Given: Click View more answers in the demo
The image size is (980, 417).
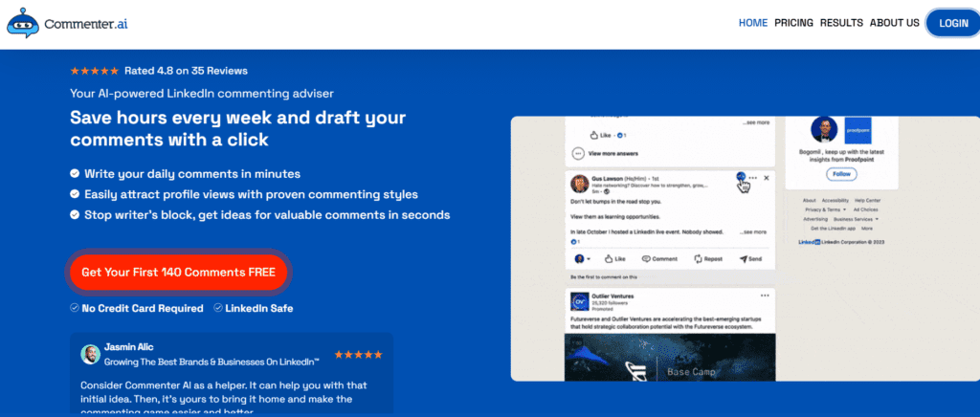Looking at the screenshot, I should (x=605, y=154).
